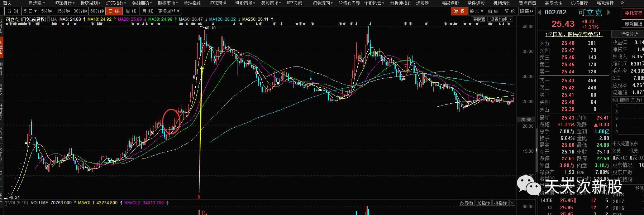Switch chart to 周线 weekly period
This screenshot has height=215, width=644.
(130, 11)
